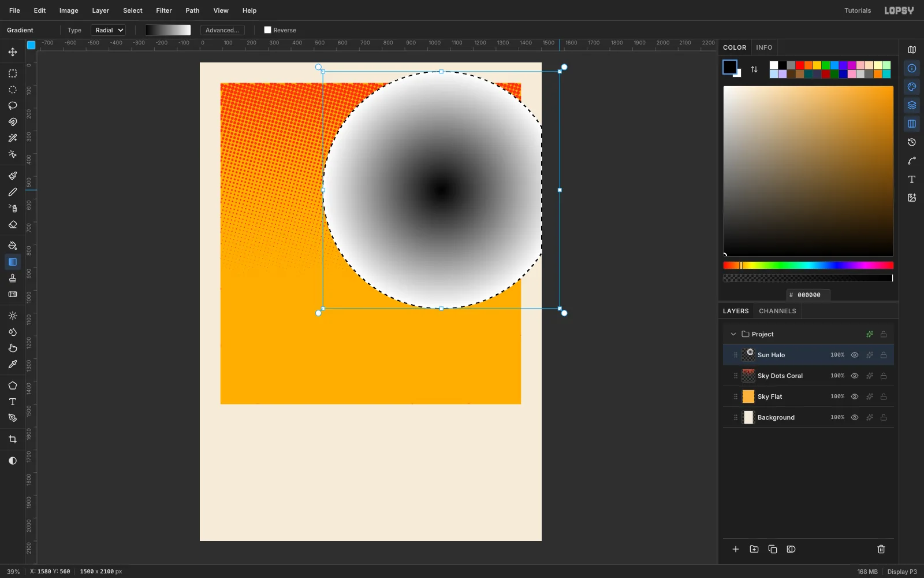Hide the Background layer

(x=855, y=417)
